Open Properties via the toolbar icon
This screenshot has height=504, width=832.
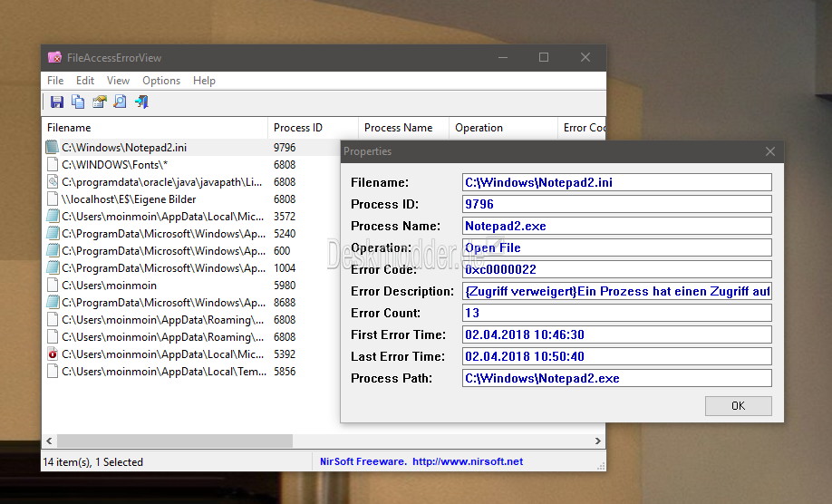click(99, 102)
